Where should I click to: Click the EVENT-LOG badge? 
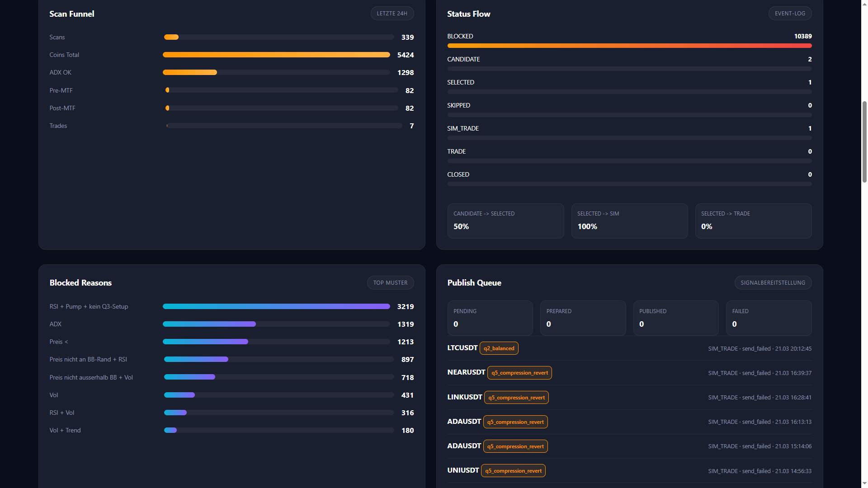tap(790, 14)
